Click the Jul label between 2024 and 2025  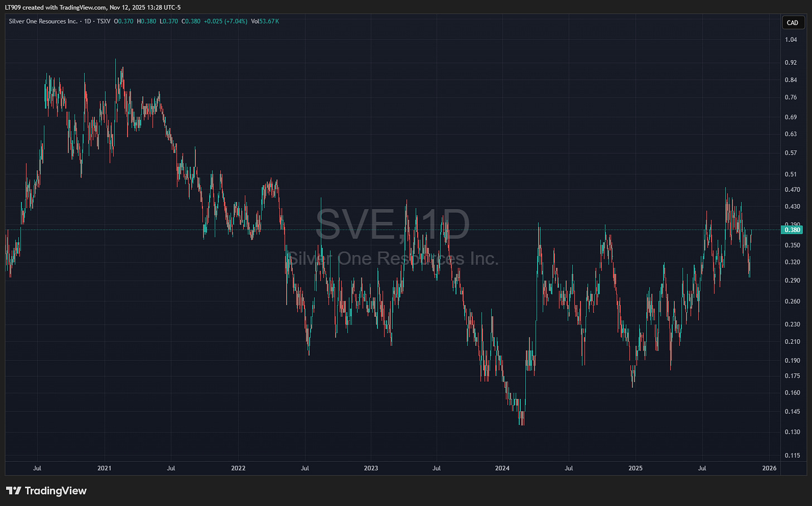point(569,468)
